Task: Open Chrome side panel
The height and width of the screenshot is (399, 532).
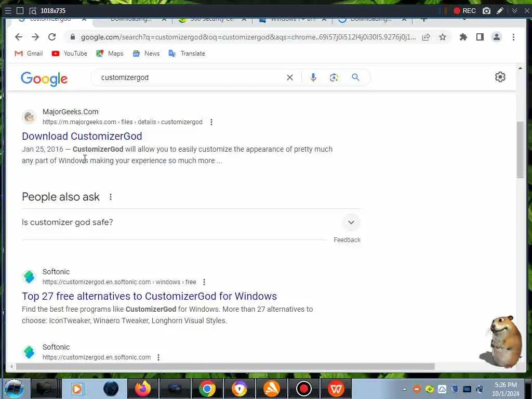Action: pos(480,37)
